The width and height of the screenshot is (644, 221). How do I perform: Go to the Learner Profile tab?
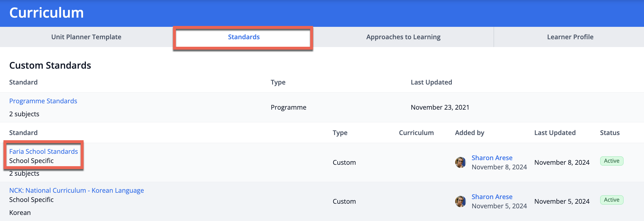pyautogui.click(x=570, y=37)
